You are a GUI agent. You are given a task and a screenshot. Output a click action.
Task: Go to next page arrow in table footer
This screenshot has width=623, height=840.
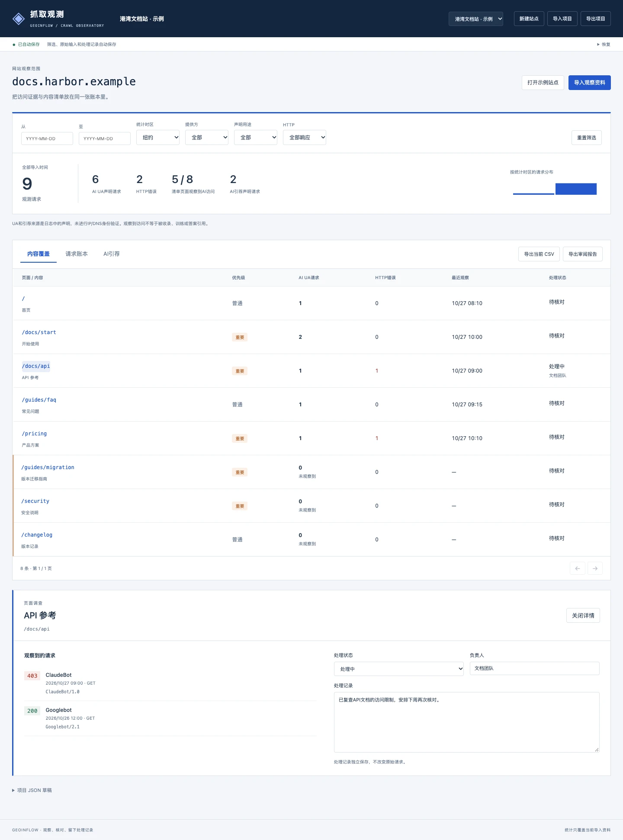coord(595,568)
